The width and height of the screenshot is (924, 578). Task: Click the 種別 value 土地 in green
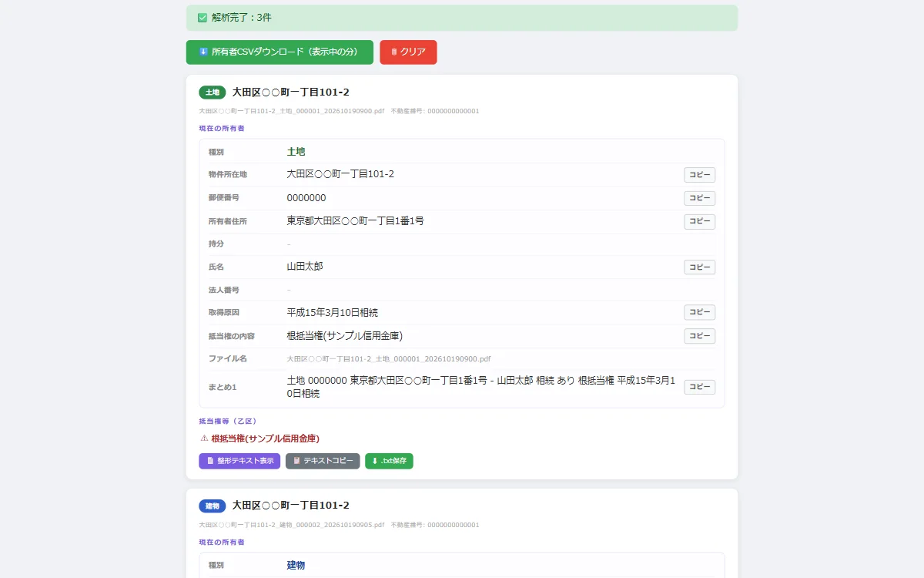tap(296, 152)
